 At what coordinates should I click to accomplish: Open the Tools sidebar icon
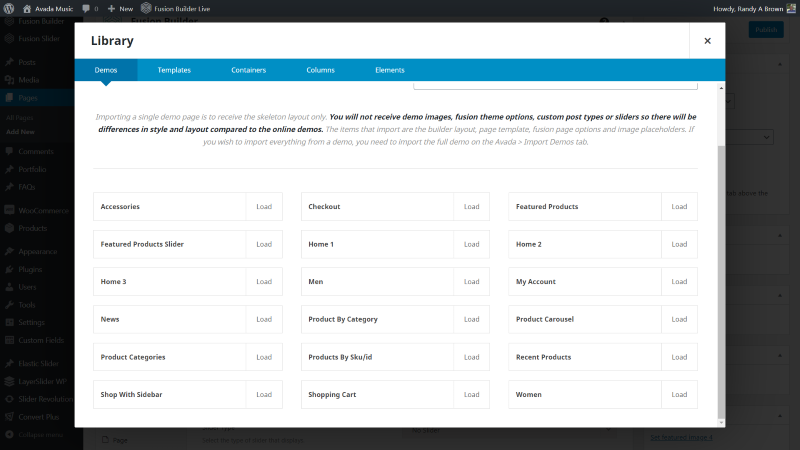[x=9, y=305]
